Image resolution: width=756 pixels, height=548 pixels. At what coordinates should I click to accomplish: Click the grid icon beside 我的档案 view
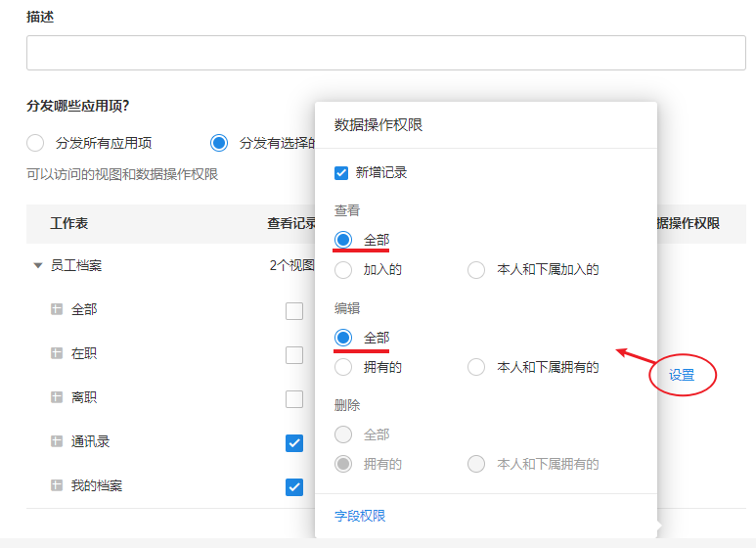57,486
